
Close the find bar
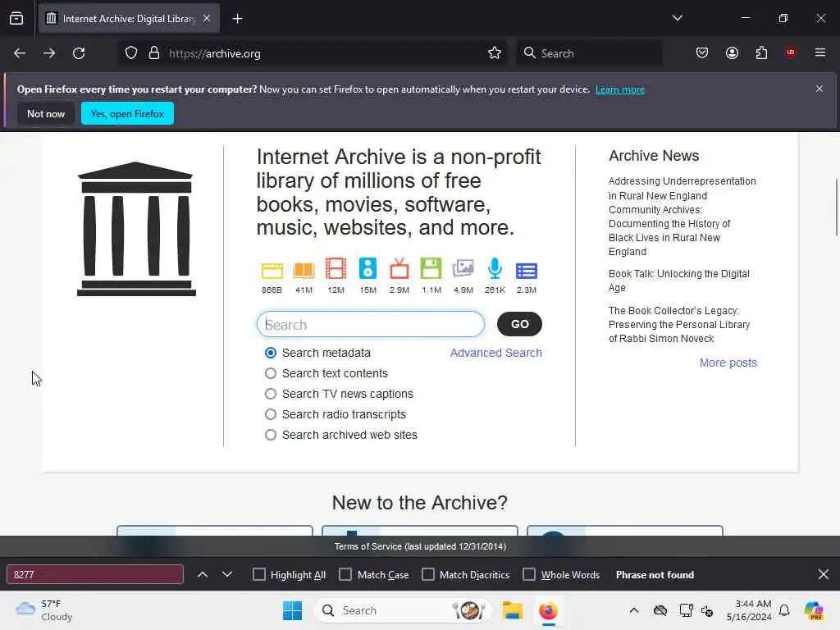tap(824, 574)
